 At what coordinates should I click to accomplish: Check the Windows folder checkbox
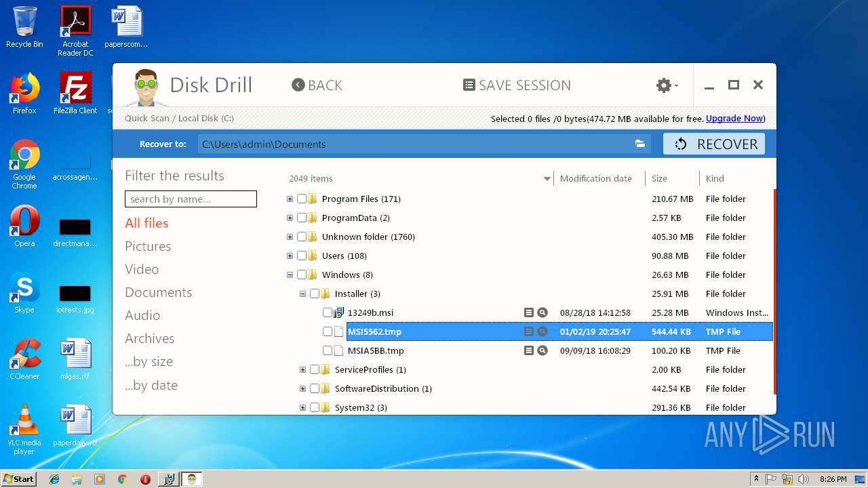[x=302, y=274]
